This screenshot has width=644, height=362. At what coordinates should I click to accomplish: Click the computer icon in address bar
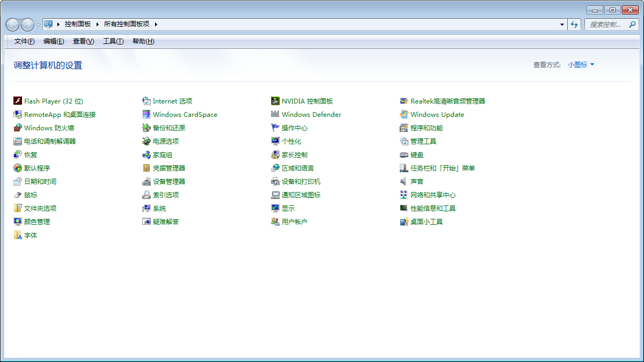tap(48, 24)
